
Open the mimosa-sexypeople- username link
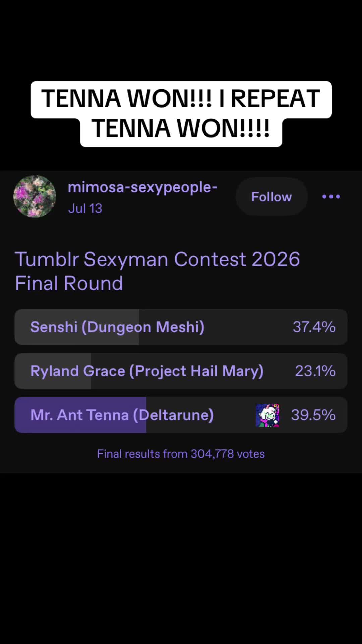pyautogui.click(x=142, y=187)
